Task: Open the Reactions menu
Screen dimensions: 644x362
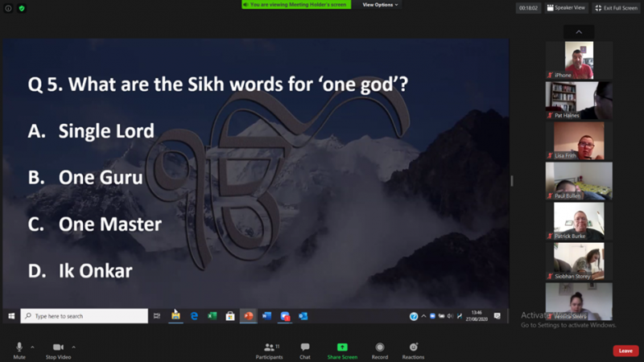Action: (413, 350)
